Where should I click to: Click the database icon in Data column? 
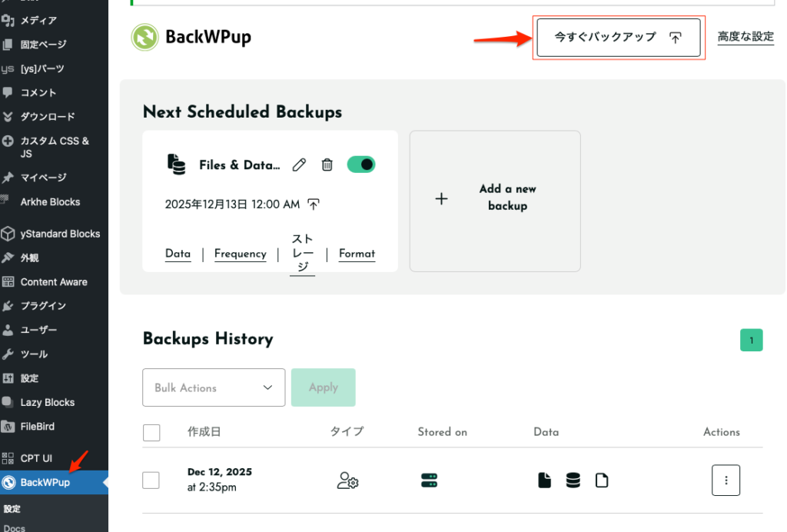[573, 480]
